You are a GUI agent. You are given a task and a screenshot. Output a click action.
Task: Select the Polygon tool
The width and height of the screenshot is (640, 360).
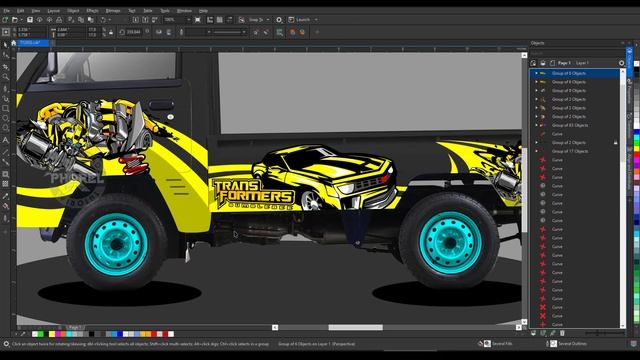pyautogui.click(x=5, y=128)
